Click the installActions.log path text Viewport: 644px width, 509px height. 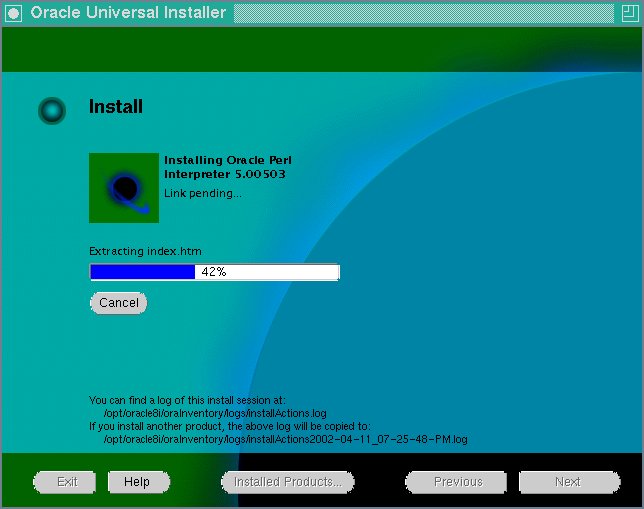point(215,413)
